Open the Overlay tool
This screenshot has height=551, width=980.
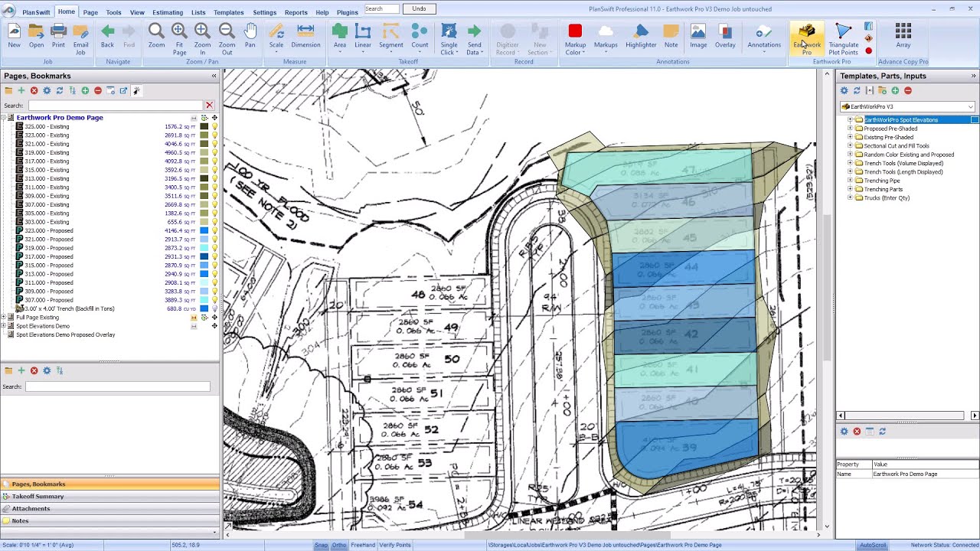point(725,36)
